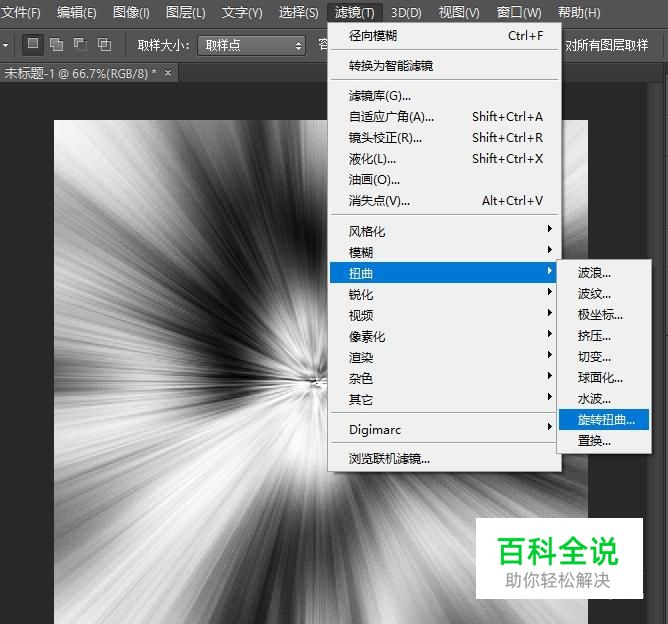
Task: Click the 滤镜(T) menu header
Action: (354, 12)
